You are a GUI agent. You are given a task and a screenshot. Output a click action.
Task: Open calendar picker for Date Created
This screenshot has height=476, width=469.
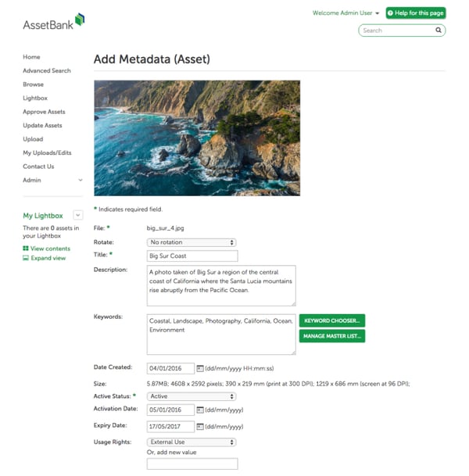coord(200,368)
